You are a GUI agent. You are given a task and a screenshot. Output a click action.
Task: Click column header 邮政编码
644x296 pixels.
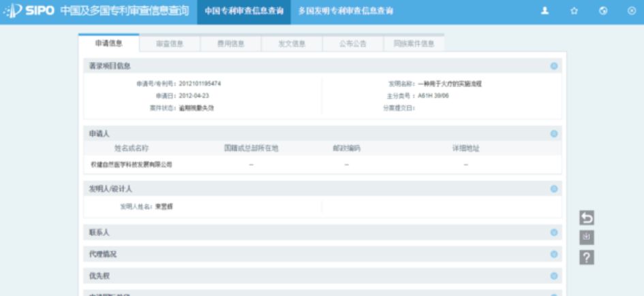[x=347, y=148]
